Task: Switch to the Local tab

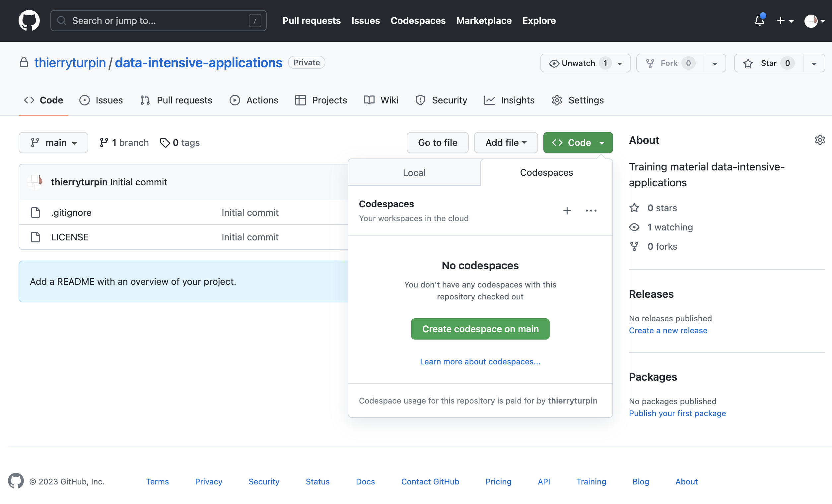Action: (414, 173)
